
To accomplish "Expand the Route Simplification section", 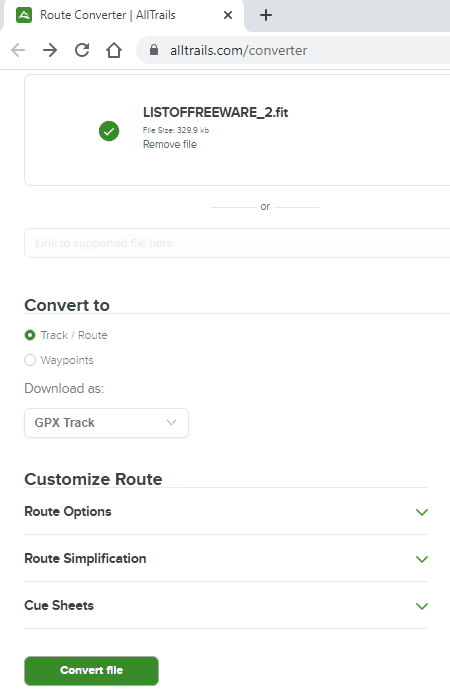I will [x=226, y=559].
